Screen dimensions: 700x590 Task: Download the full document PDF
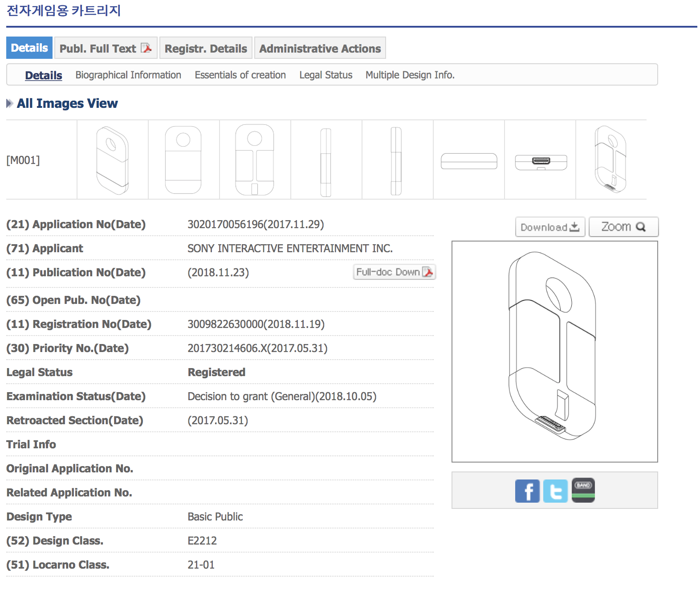click(394, 272)
